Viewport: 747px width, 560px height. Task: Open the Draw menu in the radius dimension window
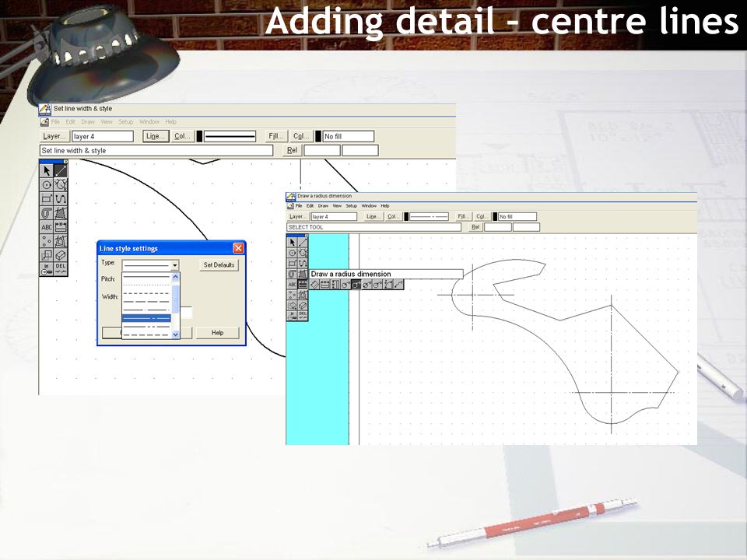point(323,205)
